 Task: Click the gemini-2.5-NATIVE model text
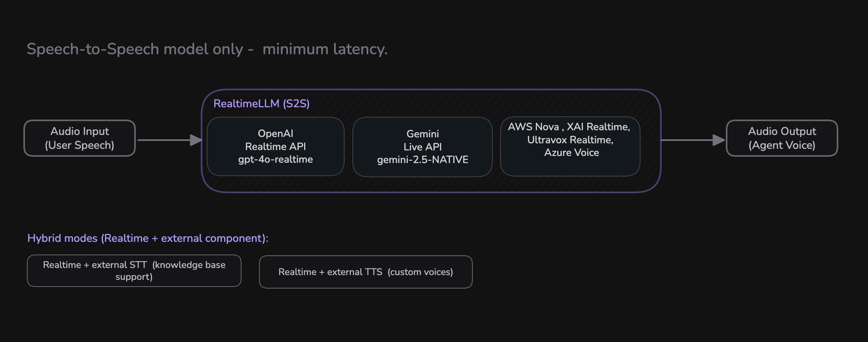coord(423,160)
